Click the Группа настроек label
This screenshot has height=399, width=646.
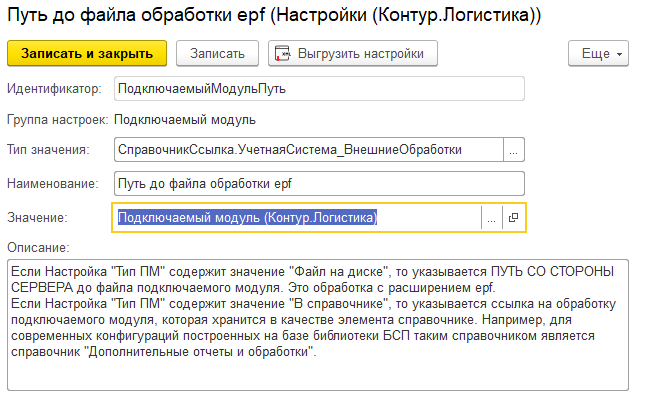pos(57,120)
